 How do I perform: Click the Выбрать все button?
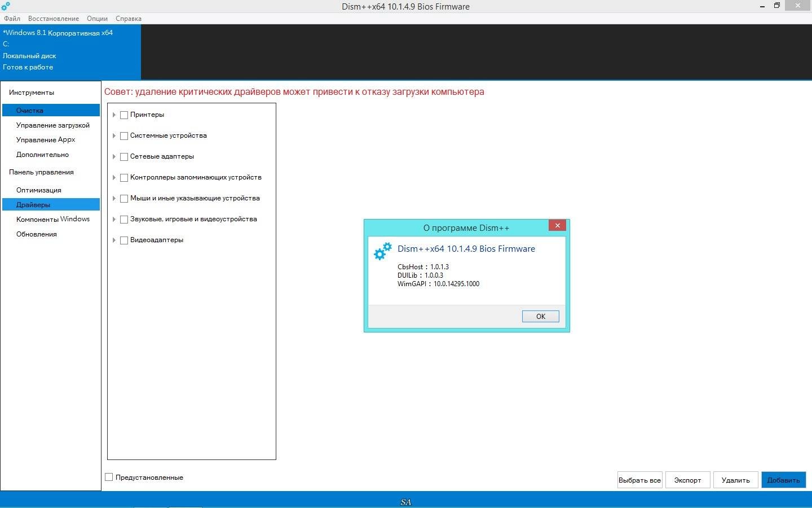click(x=639, y=480)
